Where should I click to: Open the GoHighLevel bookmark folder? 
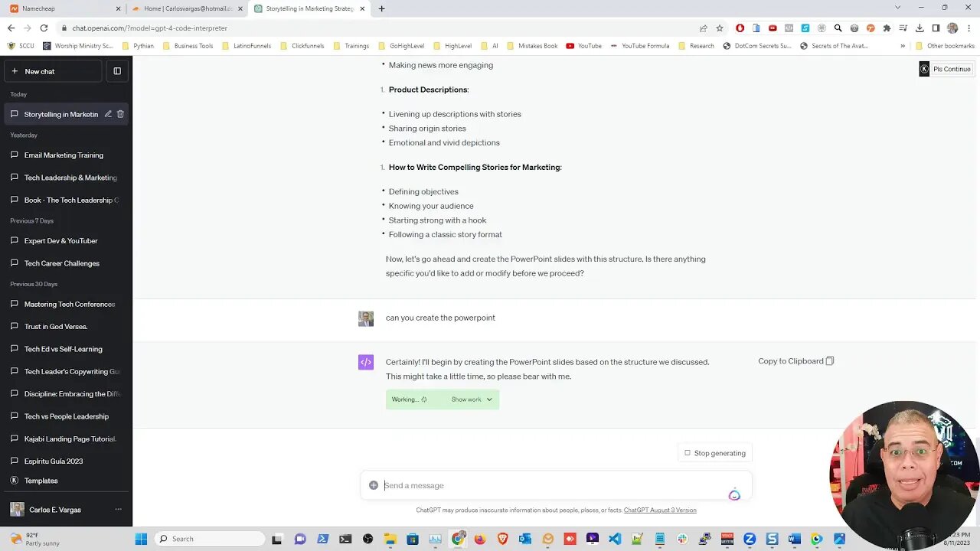tap(401, 46)
